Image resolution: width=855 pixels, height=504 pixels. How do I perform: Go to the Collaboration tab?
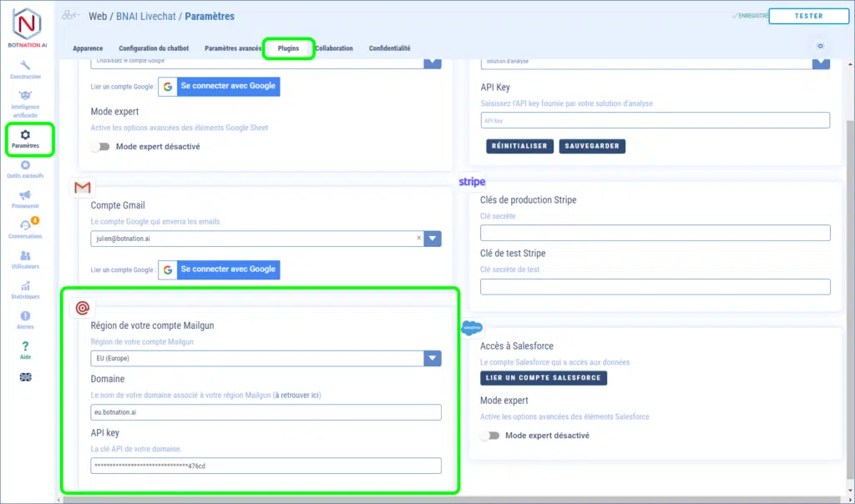(334, 48)
